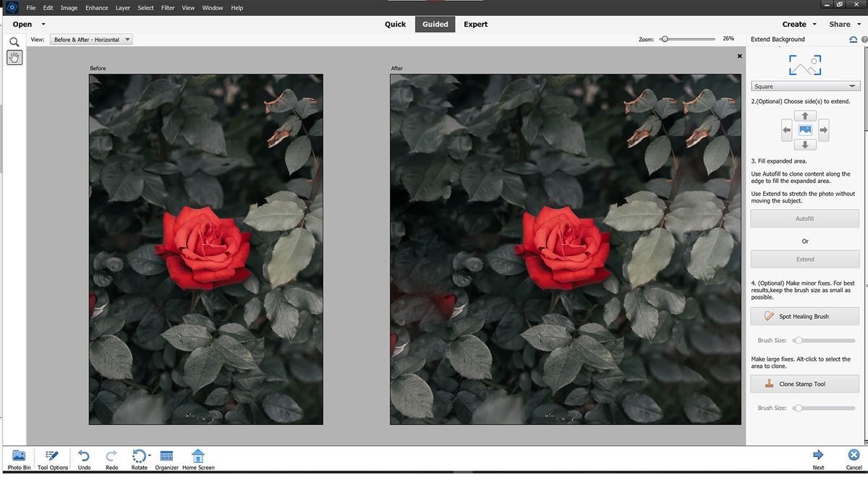Open the Extend Background help icon
Image resolution: width=868 pixels, height=488 pixels.
click(x=864, y=40)
